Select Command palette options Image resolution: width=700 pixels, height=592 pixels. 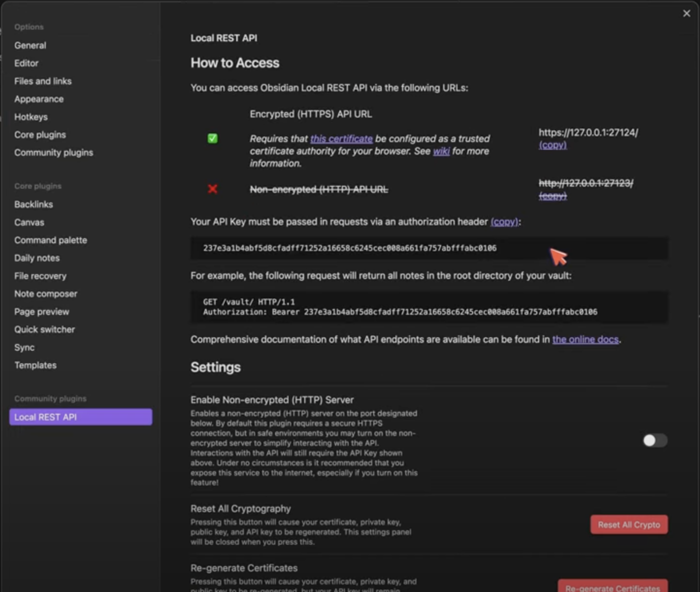[x=50, y=240]
